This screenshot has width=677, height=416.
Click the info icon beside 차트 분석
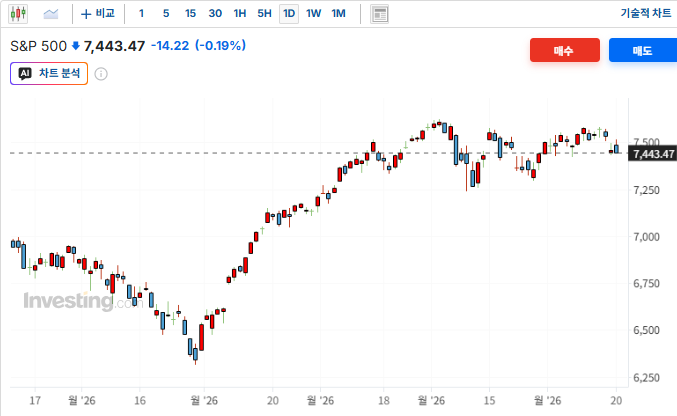click(x=101, y=74)
